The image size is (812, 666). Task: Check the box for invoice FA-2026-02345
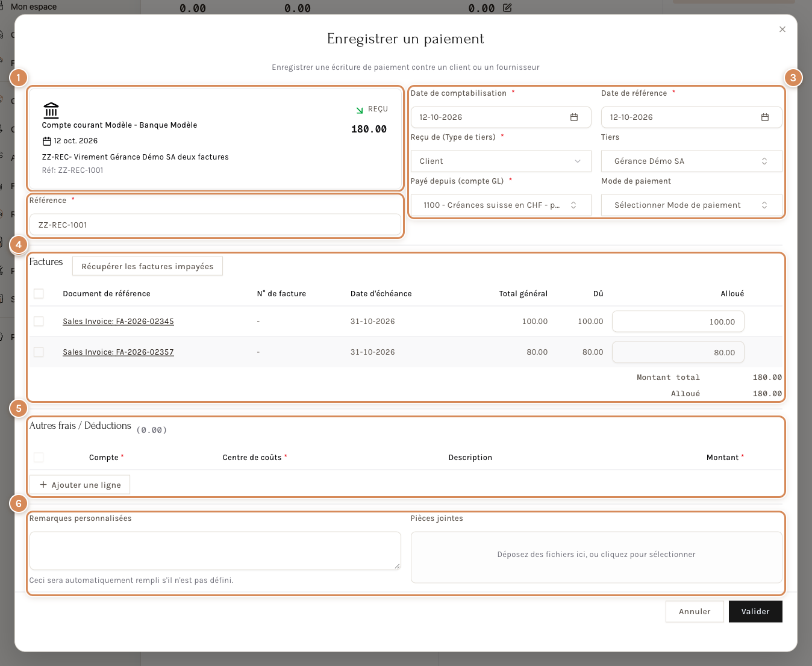pos(39,321)
